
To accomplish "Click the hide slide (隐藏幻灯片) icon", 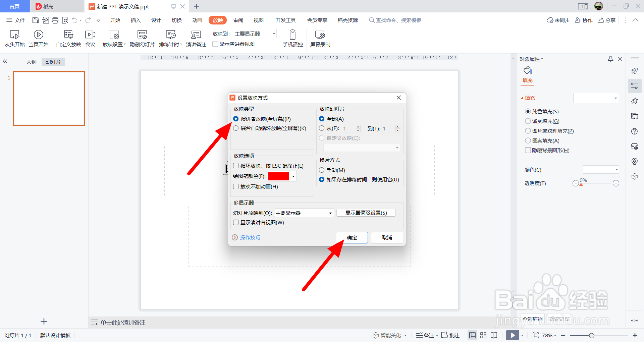I will (x=142, y=35).
